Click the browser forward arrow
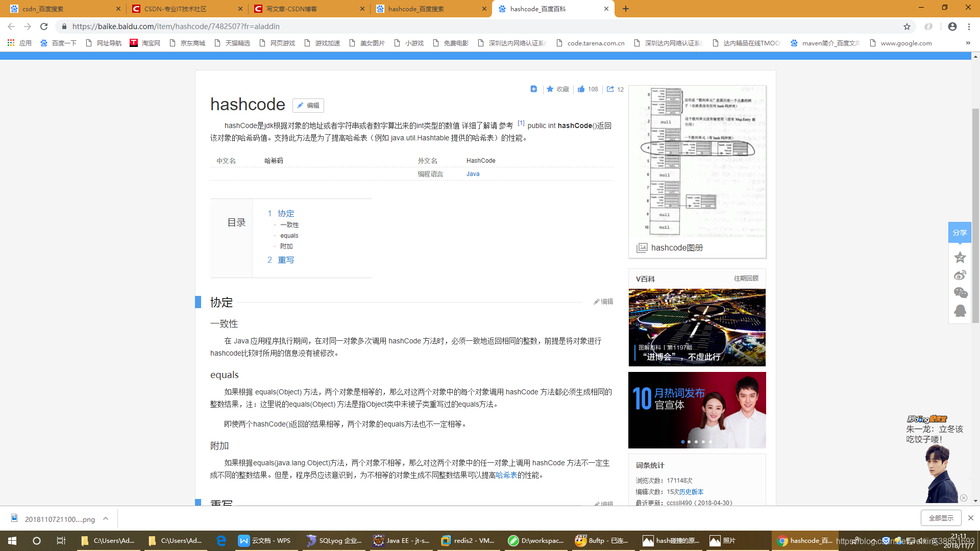Image resolution: width=980 pixels, height=551 pixels. (x=28, y=27)
